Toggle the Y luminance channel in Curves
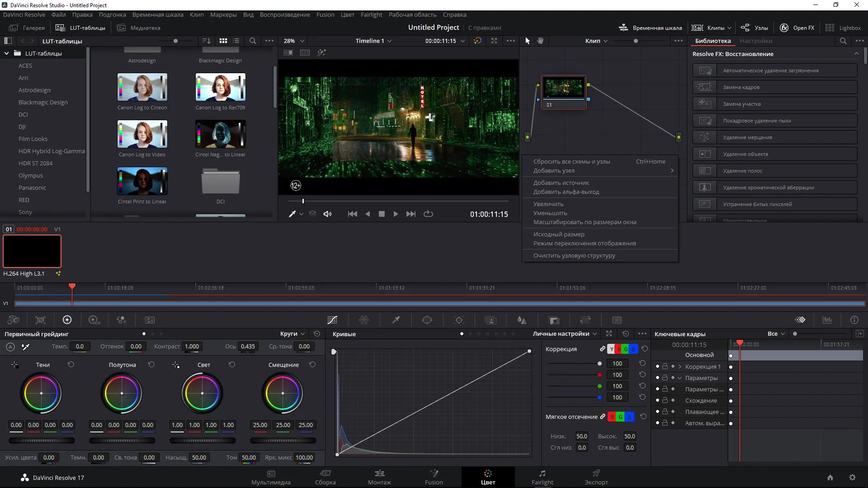The image size is (868, 488). coord(611,349)
